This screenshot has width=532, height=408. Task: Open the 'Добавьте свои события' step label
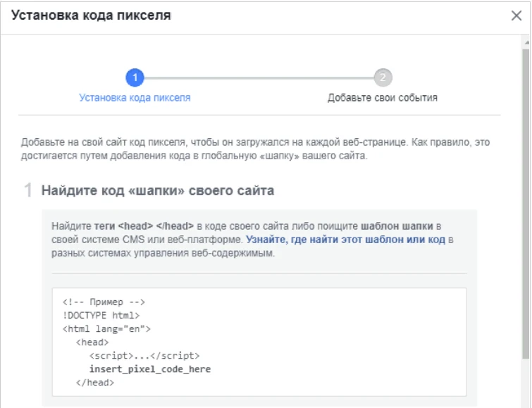(383, 98)
